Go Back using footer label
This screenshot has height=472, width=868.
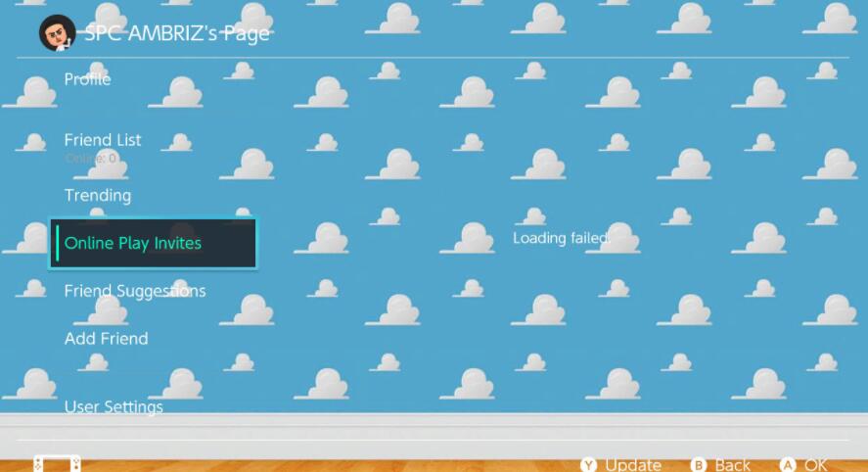tap(732, 464)
